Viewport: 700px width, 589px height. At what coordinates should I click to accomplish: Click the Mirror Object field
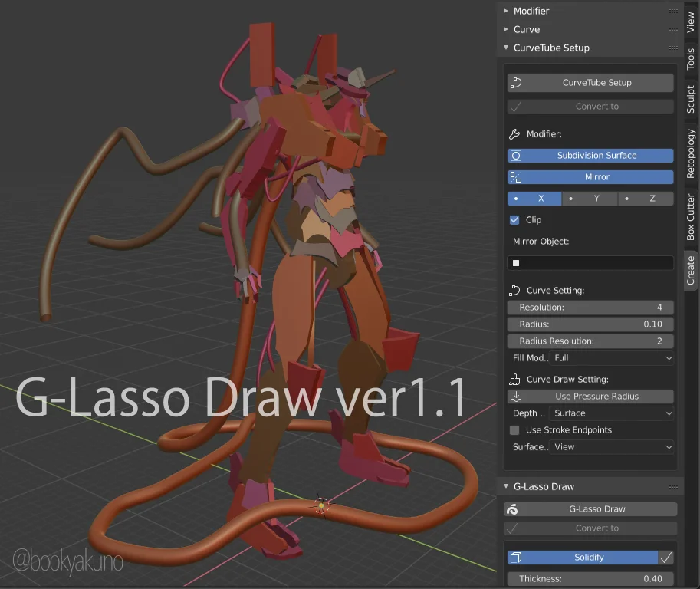(x=590, y=262)
